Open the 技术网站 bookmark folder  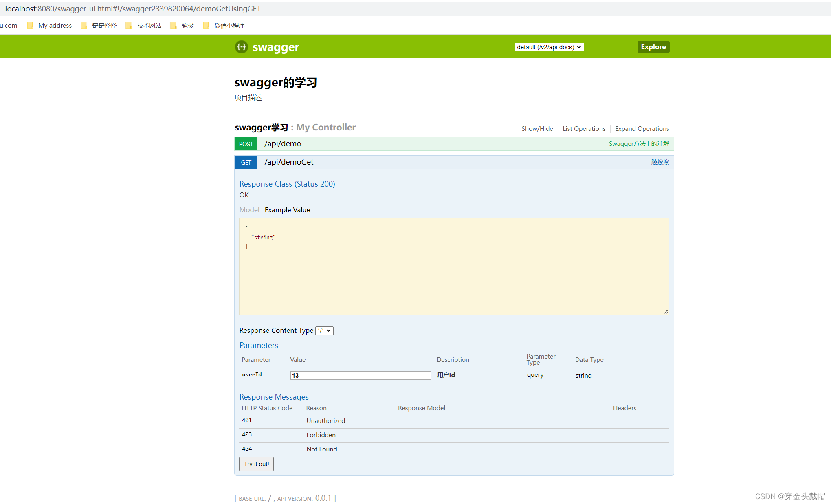[149, 25]
